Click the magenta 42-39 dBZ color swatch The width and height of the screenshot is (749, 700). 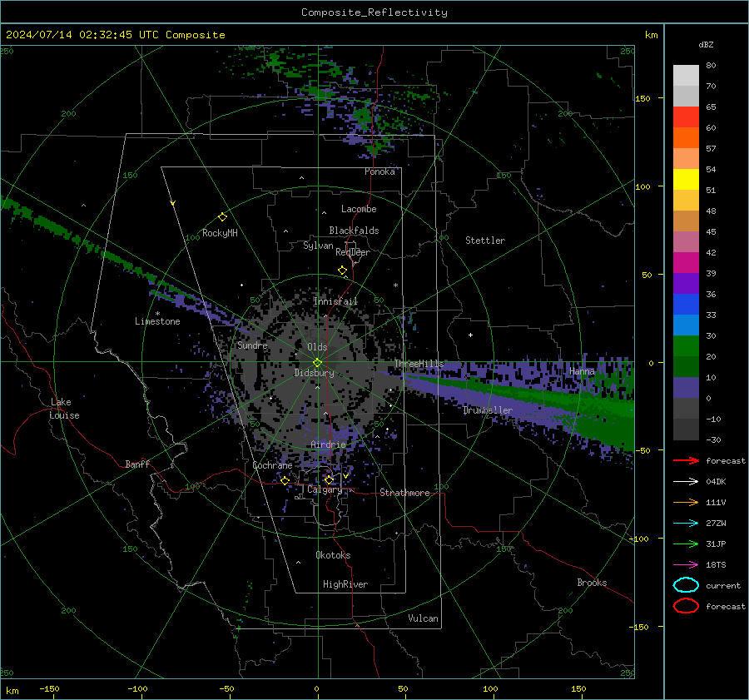tap(686, 263)
